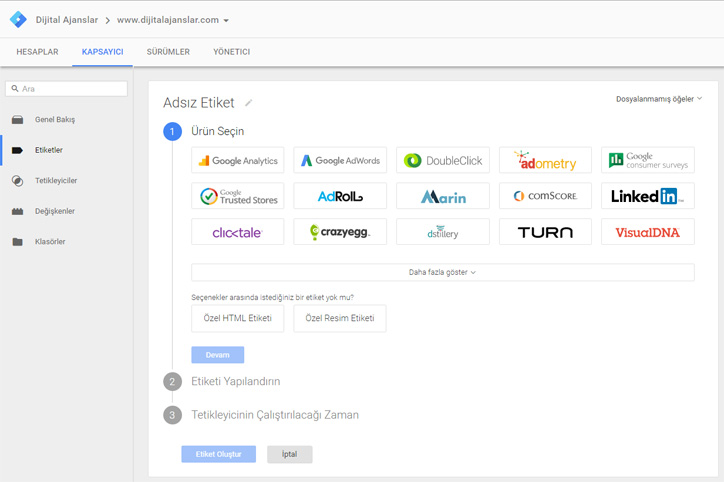Click the search magnifier icon

15,89
